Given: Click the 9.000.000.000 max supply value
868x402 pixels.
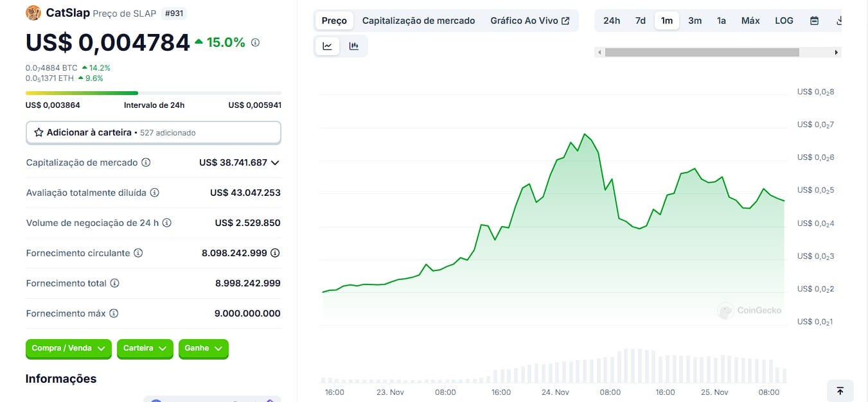Looking at the screenshot, I should pos(247,313).
